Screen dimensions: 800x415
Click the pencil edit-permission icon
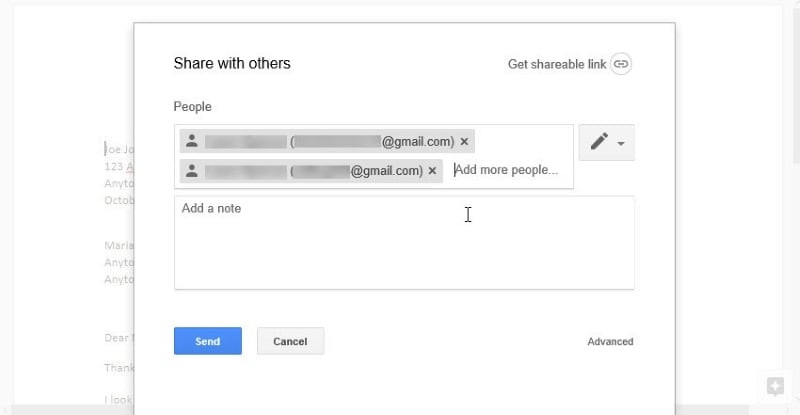click(599, 142)
